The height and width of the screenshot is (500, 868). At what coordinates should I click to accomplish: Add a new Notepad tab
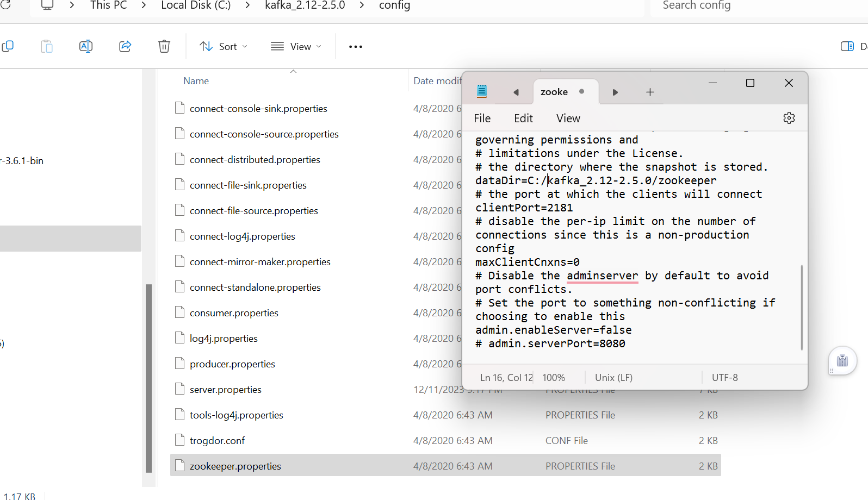coord(650,92)
